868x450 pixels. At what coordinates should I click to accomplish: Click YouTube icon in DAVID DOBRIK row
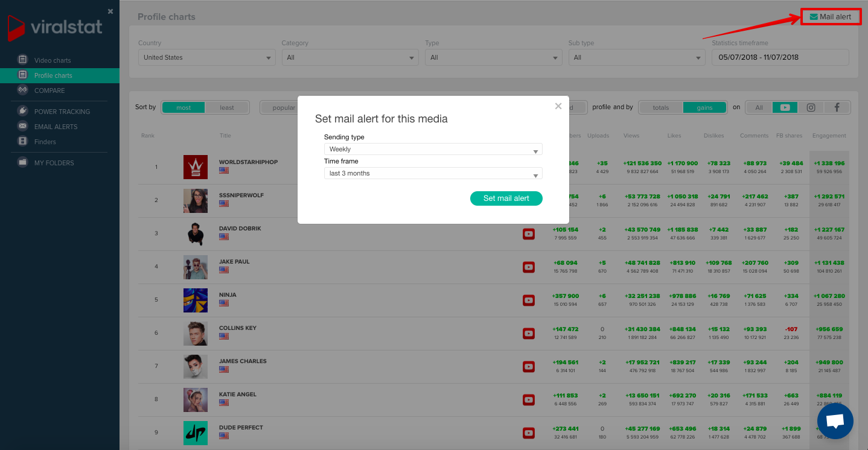click(529, 234)
